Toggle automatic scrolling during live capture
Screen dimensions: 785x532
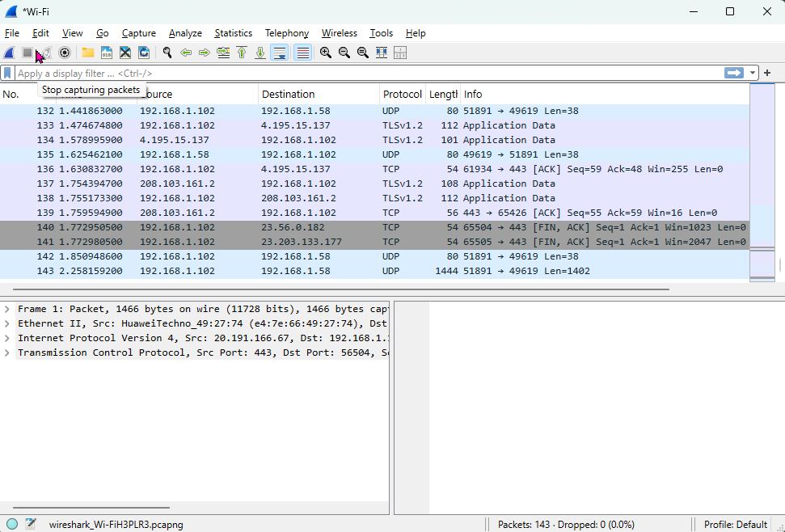[x=279, y=53]
